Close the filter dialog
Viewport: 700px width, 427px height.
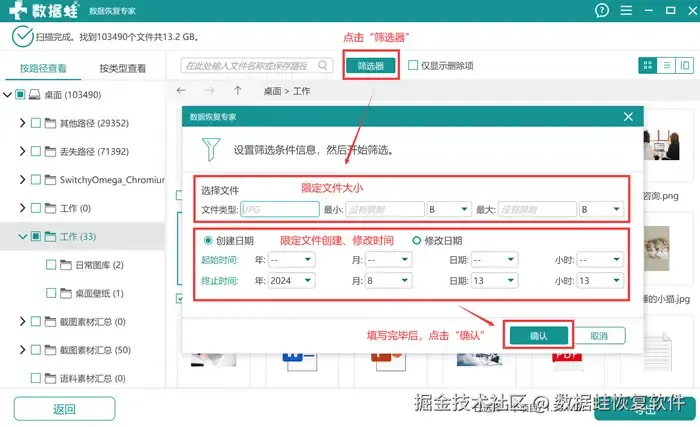(628, 117)
